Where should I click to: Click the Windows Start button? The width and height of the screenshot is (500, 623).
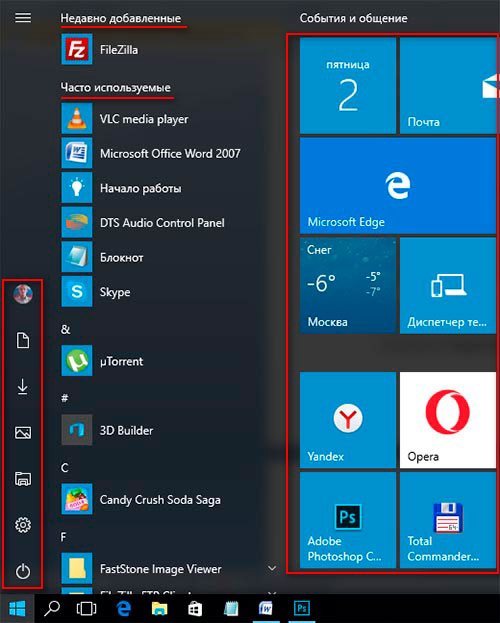(17, 608)
